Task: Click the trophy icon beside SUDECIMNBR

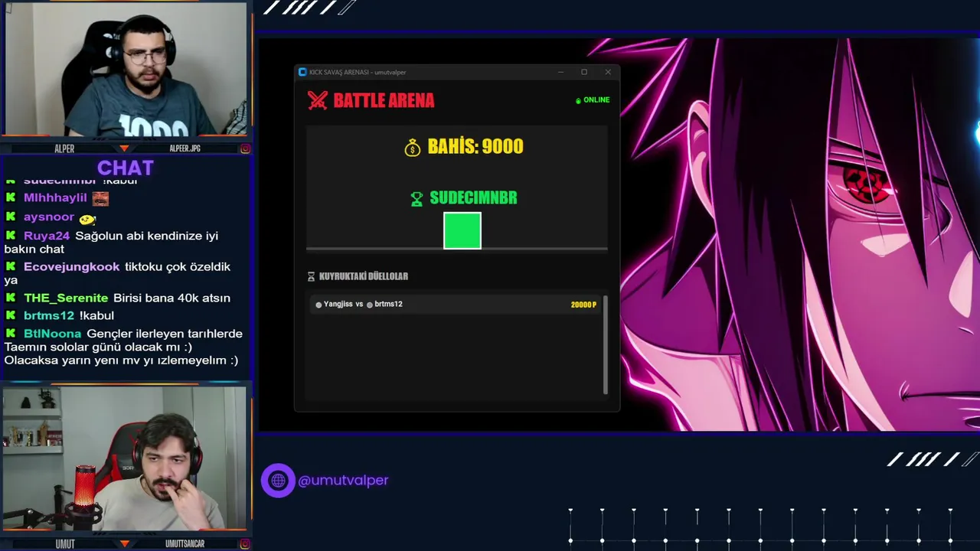Action: (x=416, y=199)
